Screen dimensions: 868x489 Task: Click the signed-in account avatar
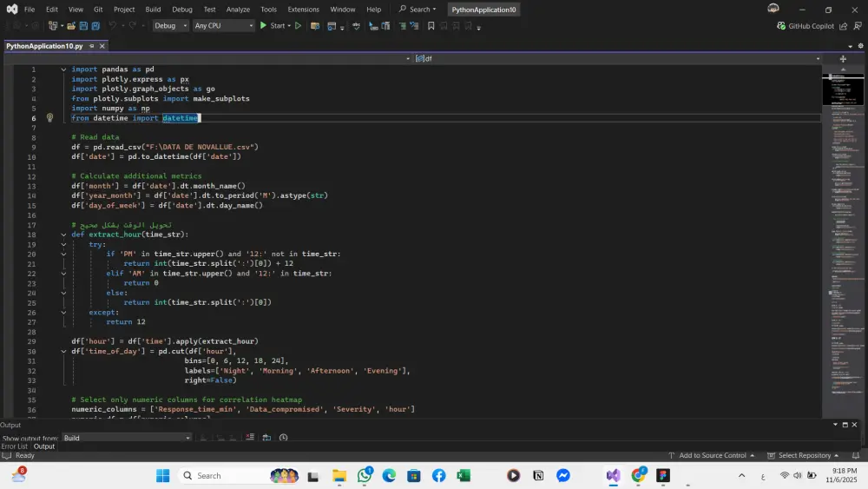tap(773, 9)
